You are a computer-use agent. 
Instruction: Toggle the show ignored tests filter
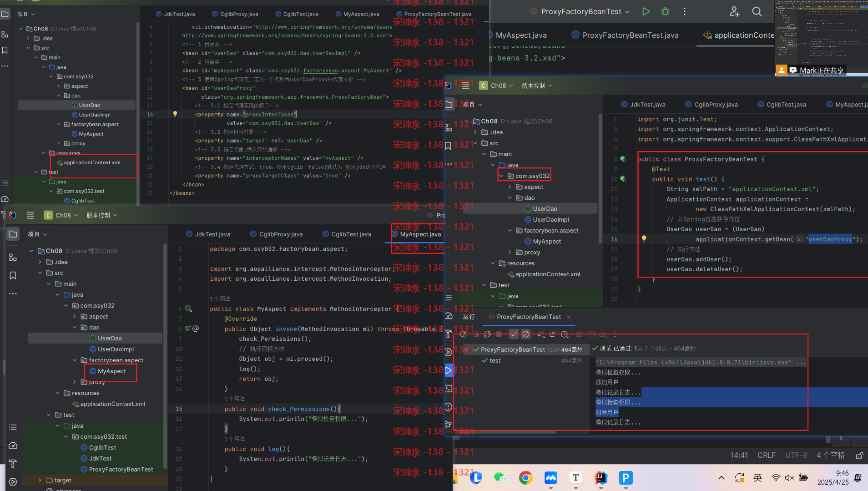[525, 334]
